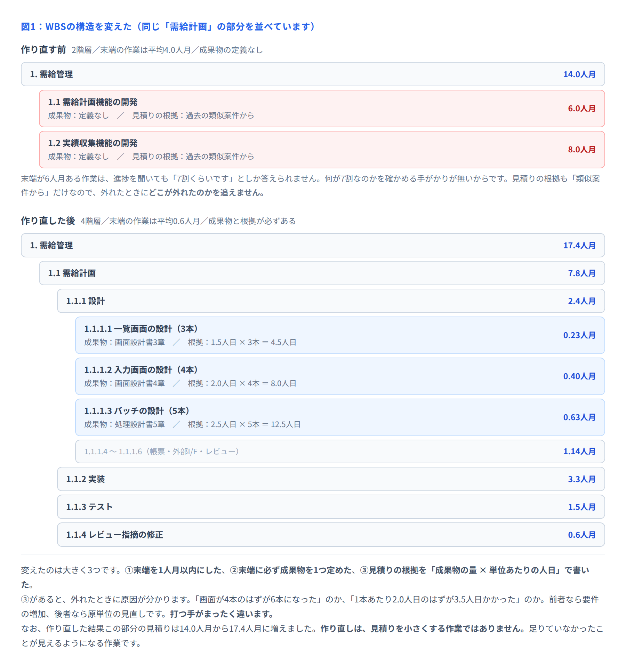Click the bold text 'どこが外れたのかを追えません。'
Screen dimensions: 626x672
point(207,193)
